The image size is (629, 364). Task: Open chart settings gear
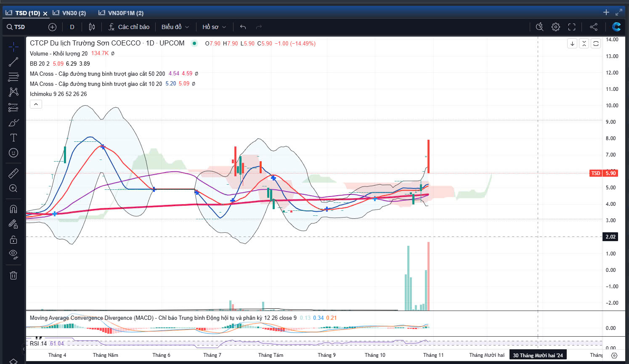[556, 27]
